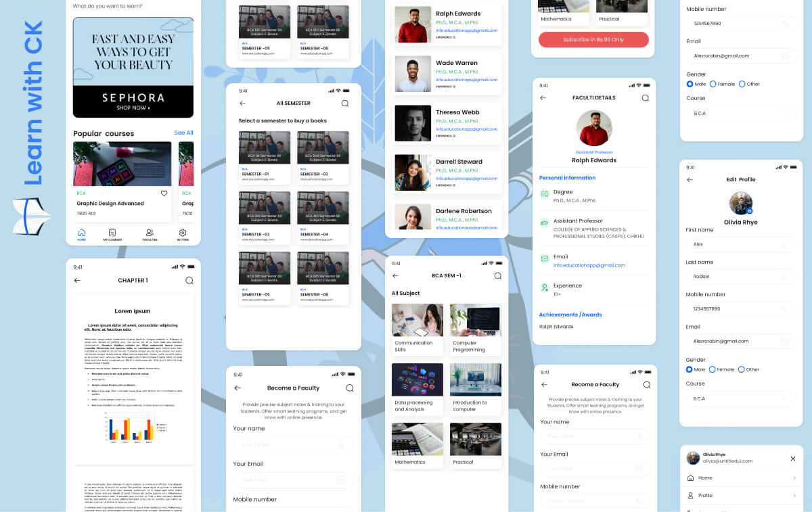This screenshot has height=512, width=812.
Task: Click the First name field containing Alex
Action: coord(741,244)
